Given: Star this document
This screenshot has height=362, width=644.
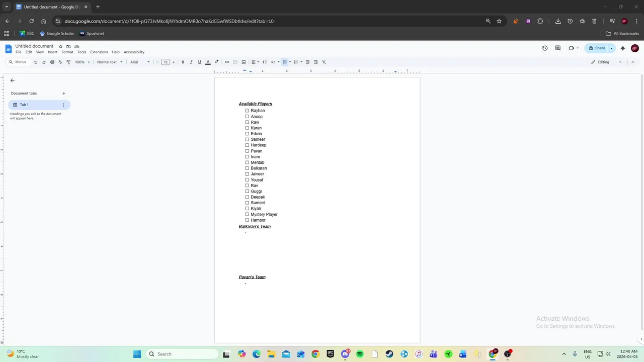Looking at the screenshot, I should pyautogui.click(x=60, y=46).
